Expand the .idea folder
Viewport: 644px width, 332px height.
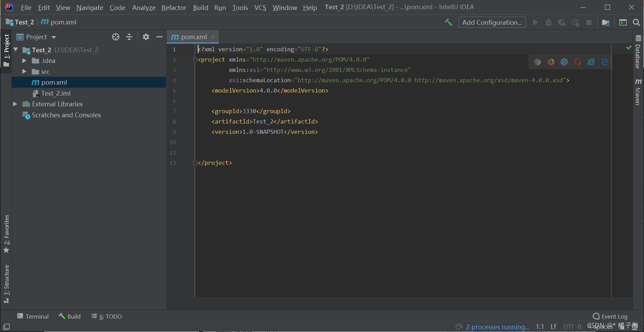click(x=24, y=61)
